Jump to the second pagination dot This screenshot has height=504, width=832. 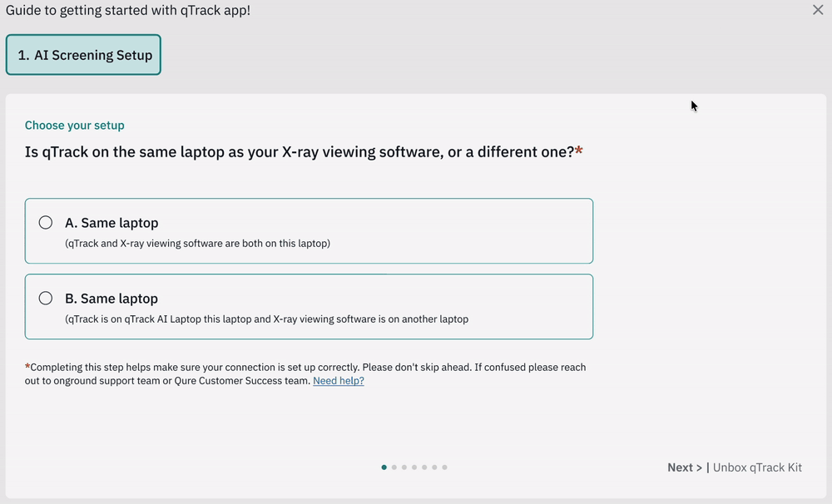[x=394, y=467]
